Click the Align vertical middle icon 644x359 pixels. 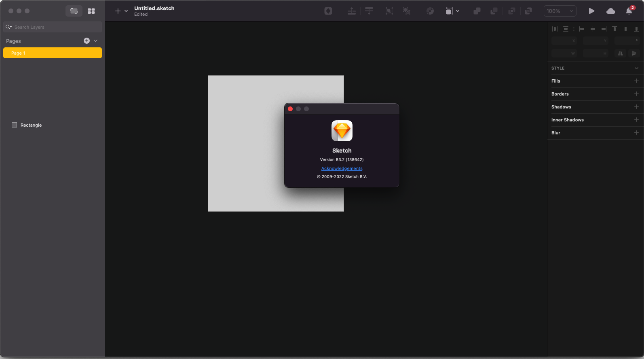pyautogui.click(x=625, y=29)
